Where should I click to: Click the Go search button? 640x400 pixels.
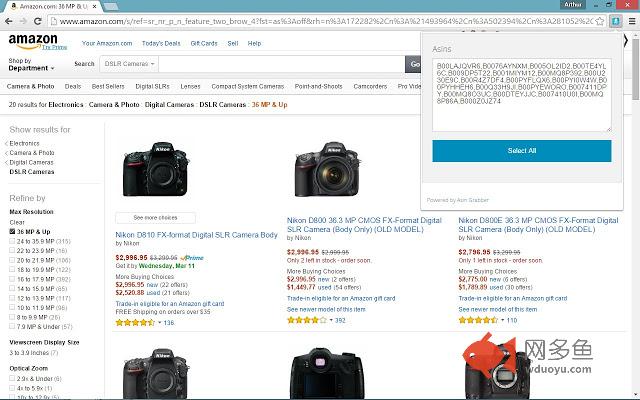pyautogui.click(x=413, y=64)
